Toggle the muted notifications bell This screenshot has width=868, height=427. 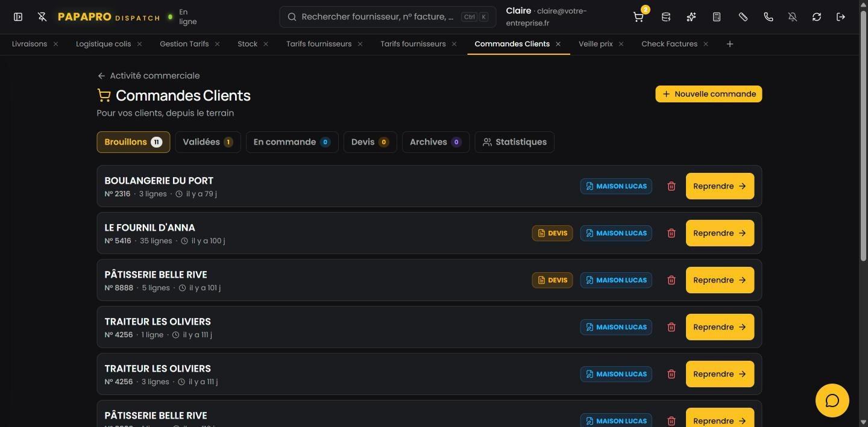[x=793, y=17]
